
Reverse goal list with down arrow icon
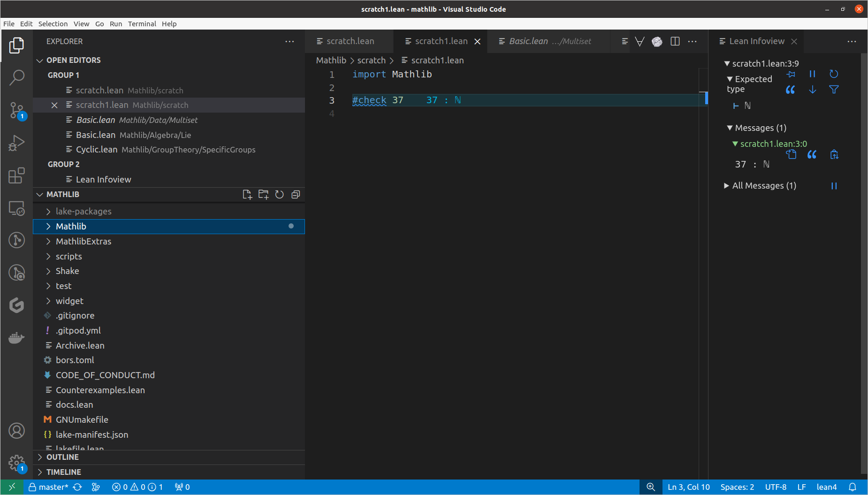(813, 90)
